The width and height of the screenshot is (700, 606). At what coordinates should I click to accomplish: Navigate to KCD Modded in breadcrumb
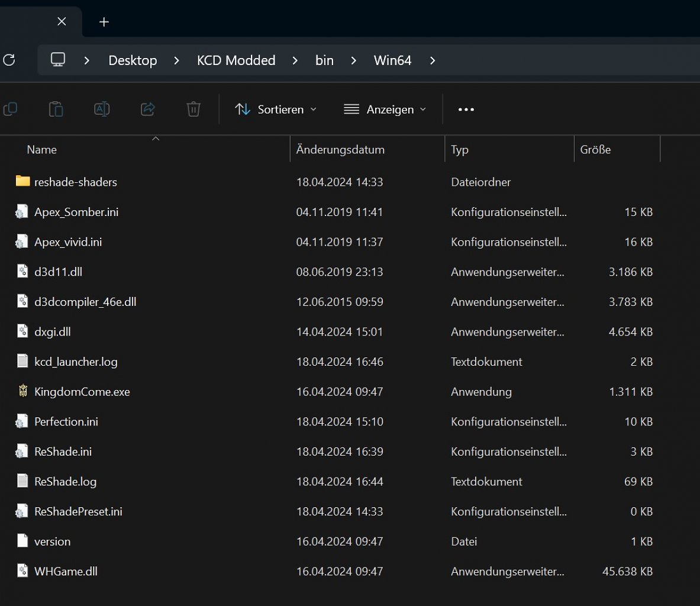pos(236,60)
